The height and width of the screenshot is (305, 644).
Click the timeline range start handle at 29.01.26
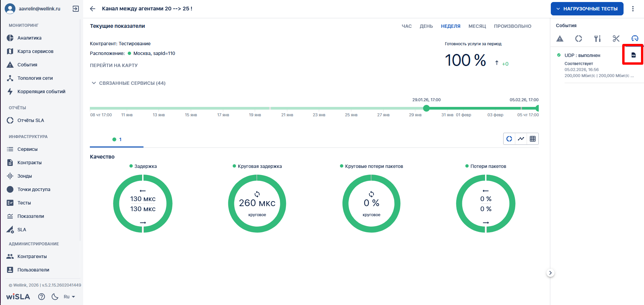click(426, 108)
